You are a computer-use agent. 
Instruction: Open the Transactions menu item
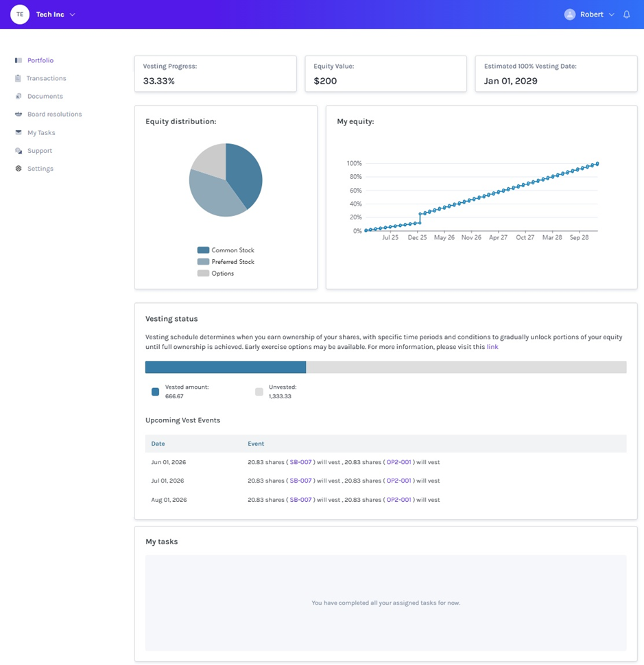pos(46,78)
